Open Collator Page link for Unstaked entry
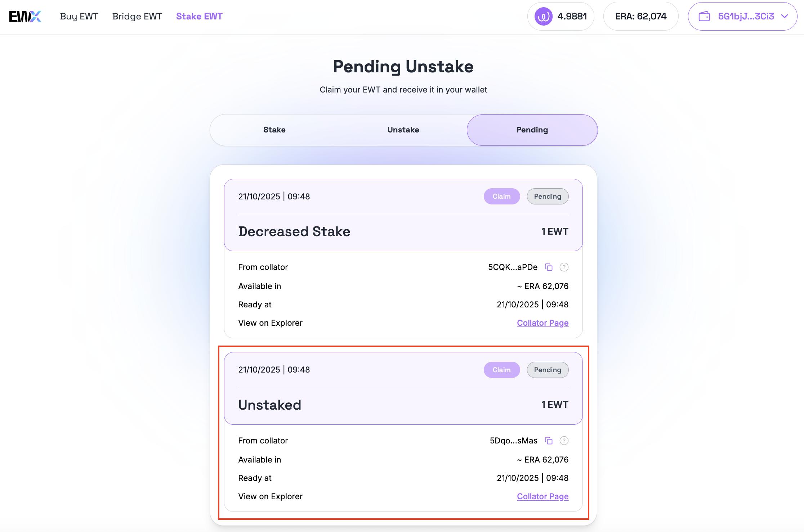Image resolution: width=804 pixels, height=532 pixels. coord(542,496)
